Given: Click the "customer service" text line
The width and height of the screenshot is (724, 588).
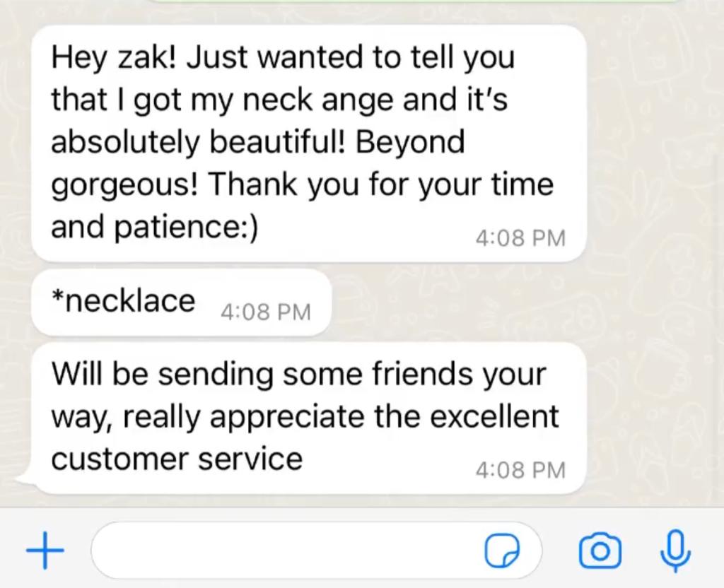Looking at the screenshot, I should 177,459.
